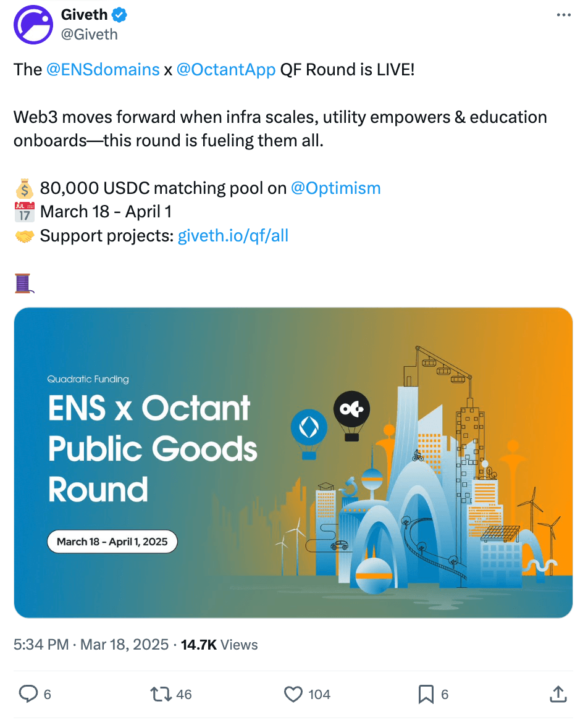Viewport: 588px width, 720px height.
Task: Bookmark this tweet
Action: (426, 694)
